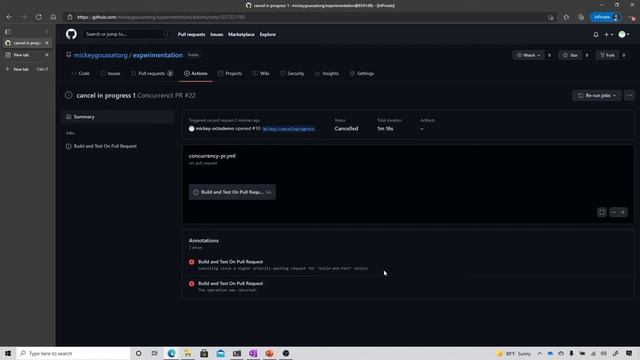
Task: Click Explore in the top navigation
Action: click(x=268, y=35)
